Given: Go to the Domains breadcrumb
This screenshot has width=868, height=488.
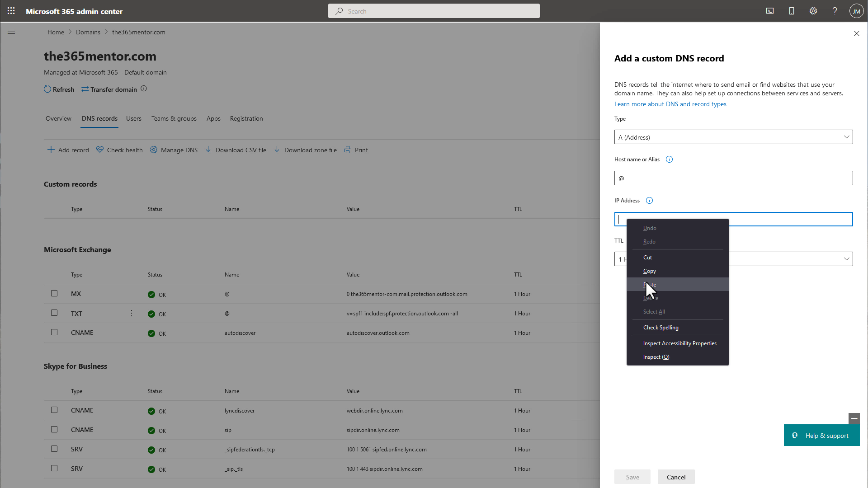Looking at the screenshot, I should point(88,32).
